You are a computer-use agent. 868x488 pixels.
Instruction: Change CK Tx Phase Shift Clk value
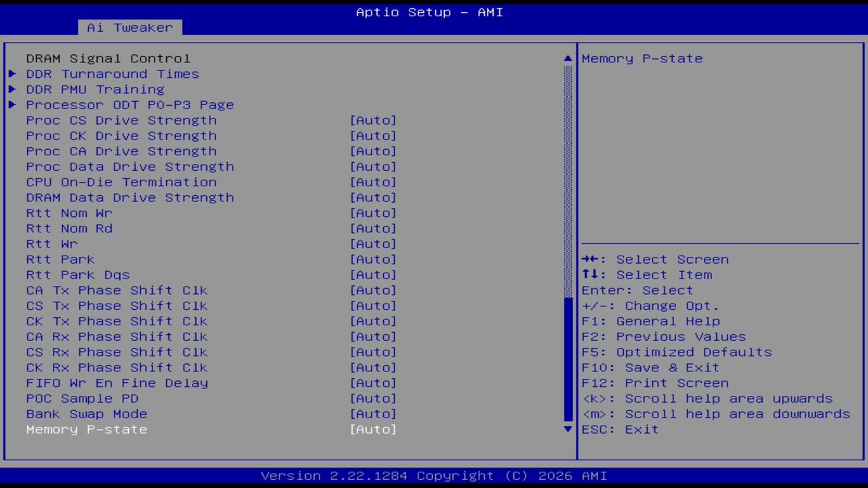[x=373, y=321]
